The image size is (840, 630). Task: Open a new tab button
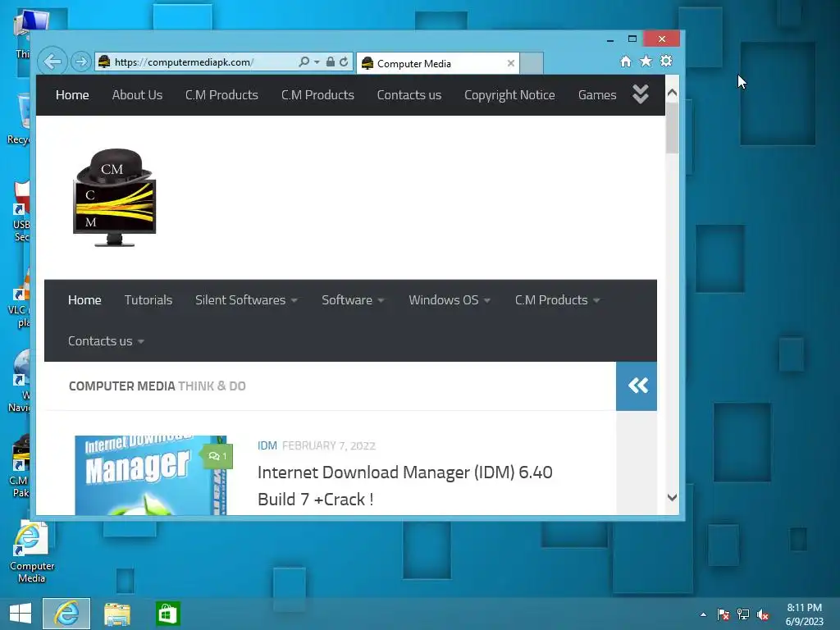click(x=532, y=63)
